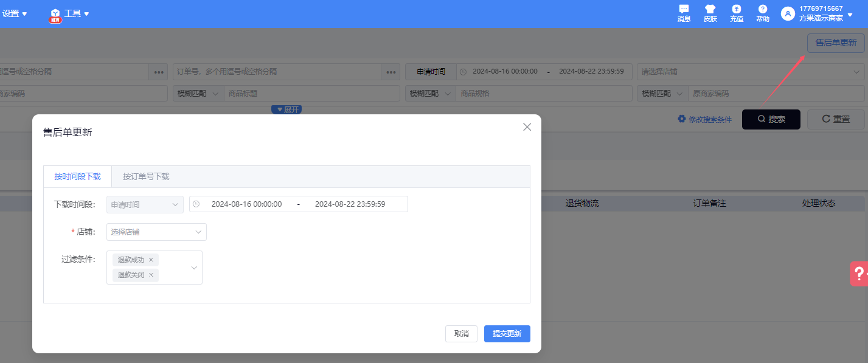Select the 按时间段下载 tab
This screenshot has height=363, width=868.
(x=77, y=176)
